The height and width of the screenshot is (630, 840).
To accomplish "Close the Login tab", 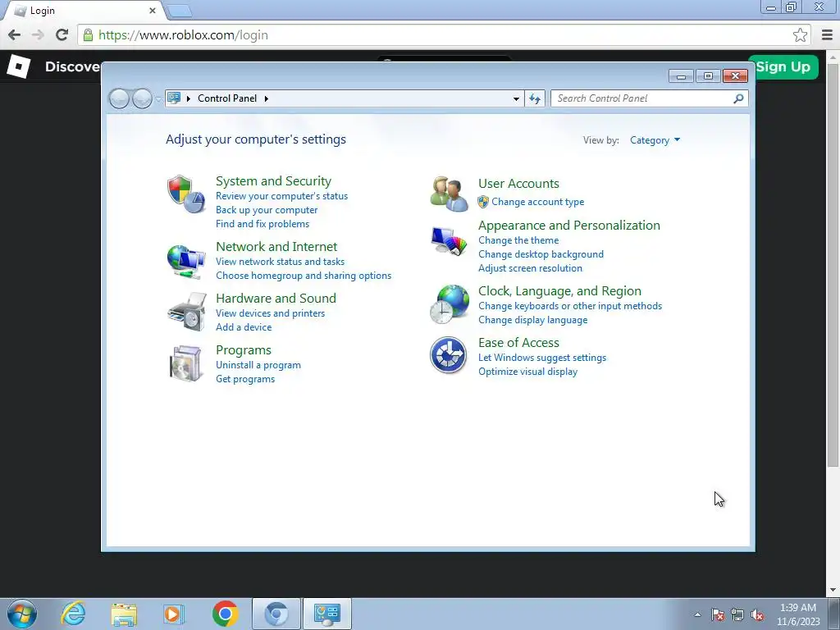I will point(152,11).
